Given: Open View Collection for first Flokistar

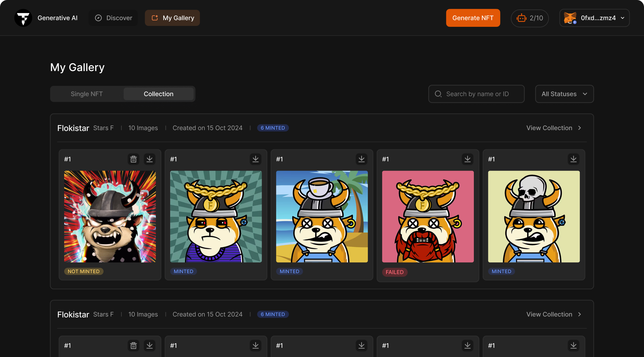Looking at the screenshot, I should click(554, 128).
